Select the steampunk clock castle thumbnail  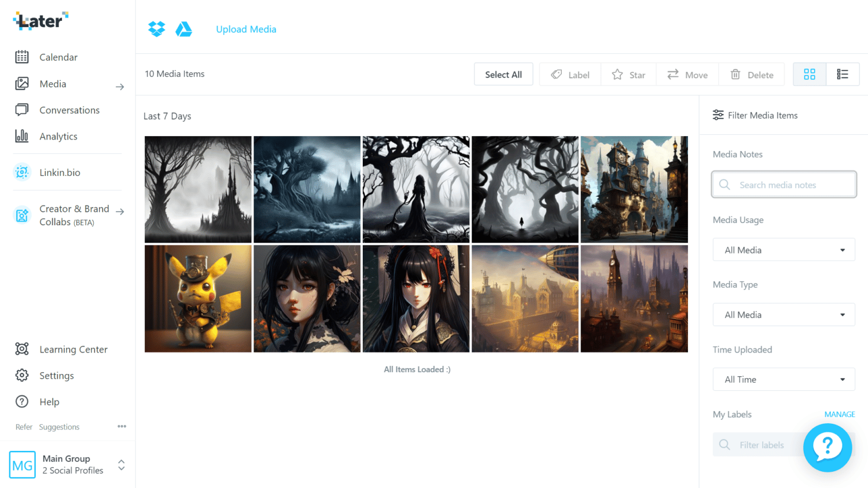click(x=634, y=189)
